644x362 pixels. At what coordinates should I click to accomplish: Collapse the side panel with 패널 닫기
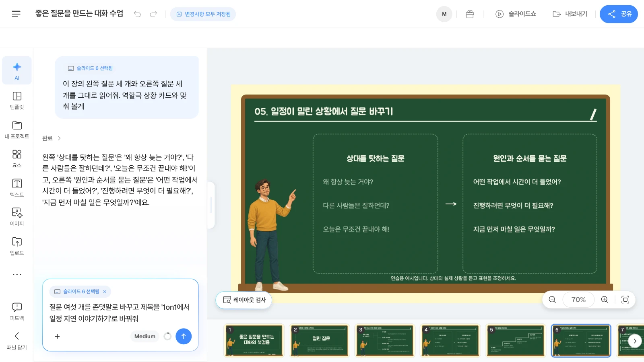click(17, 341)
